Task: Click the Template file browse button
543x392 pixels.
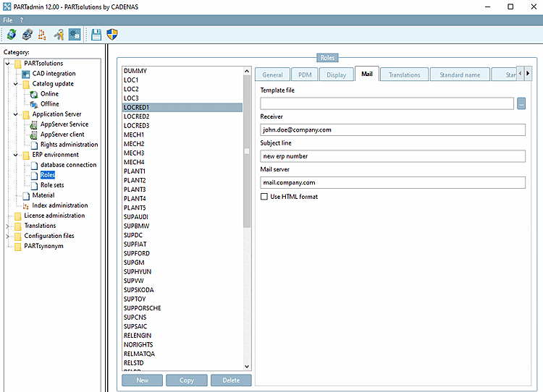Action: tap(521, 103)
